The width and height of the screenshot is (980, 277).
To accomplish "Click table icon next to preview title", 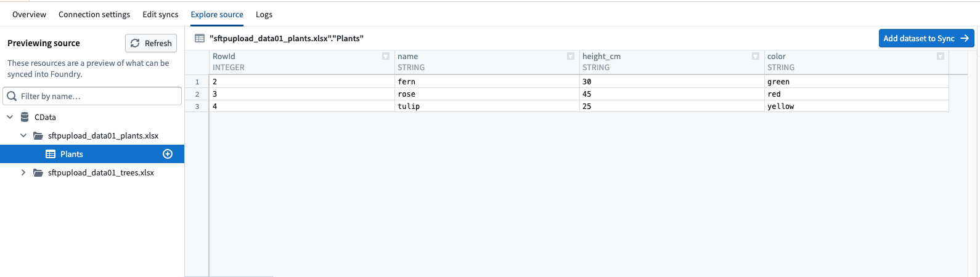I will pyautogui.click(x=200, y=38).
